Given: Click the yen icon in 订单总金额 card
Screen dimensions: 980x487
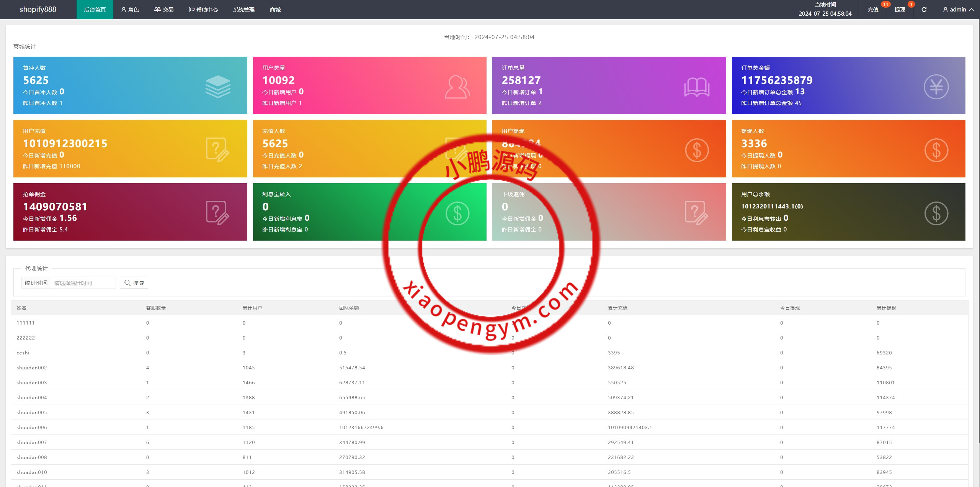Looking at the screenshot, I should tap(936, 87).
